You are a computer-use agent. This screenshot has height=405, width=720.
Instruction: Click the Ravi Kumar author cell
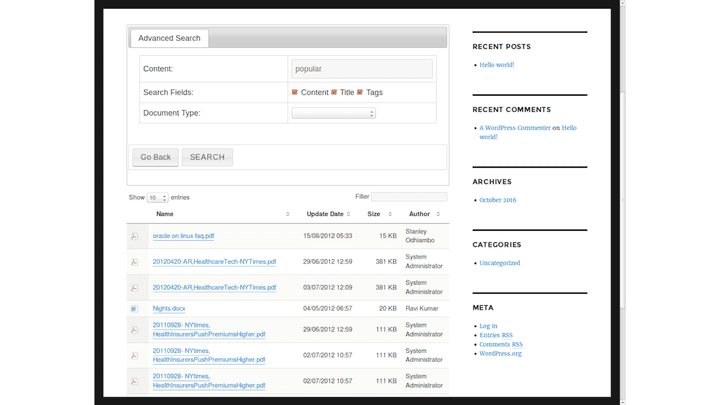(422, 309)
